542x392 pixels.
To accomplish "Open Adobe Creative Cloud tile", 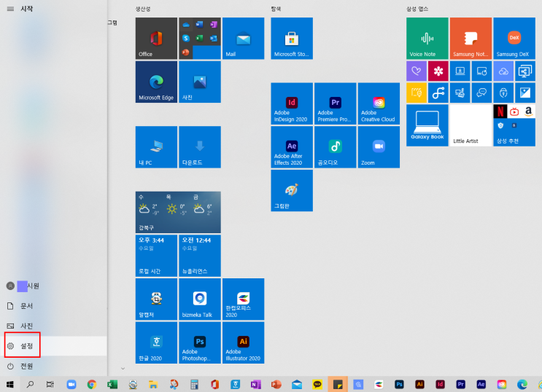I will point(379,103).
